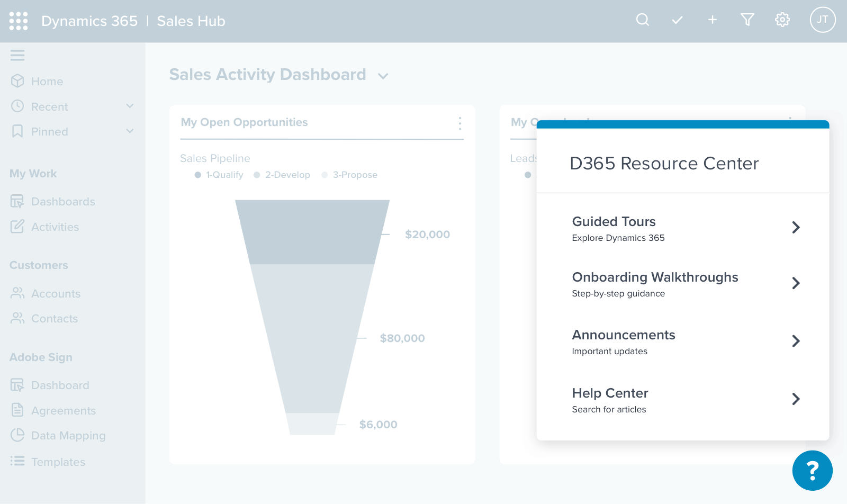Open Contacts under Customers
847x504 pixels.
(x=55, y=319)
